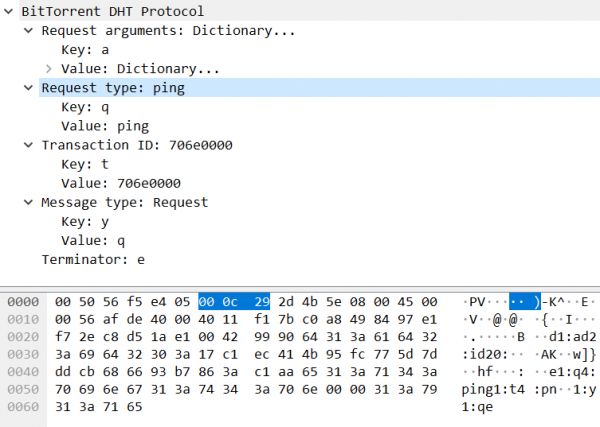This screenshot has height=427, width=600.
Task: Select the 'Key: t' row
Action: (x=329, y=164)
